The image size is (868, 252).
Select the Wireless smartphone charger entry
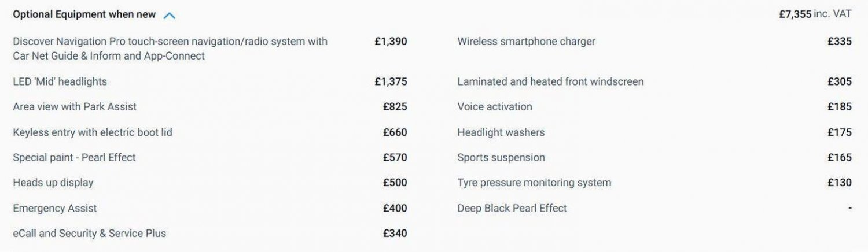pos(526,42)
